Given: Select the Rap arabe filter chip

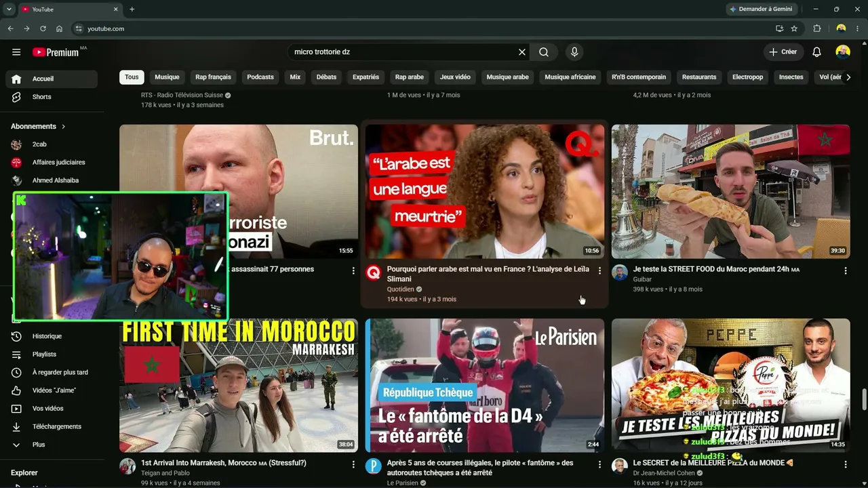Looking at the screenshot, I should [x=410, y=77].
